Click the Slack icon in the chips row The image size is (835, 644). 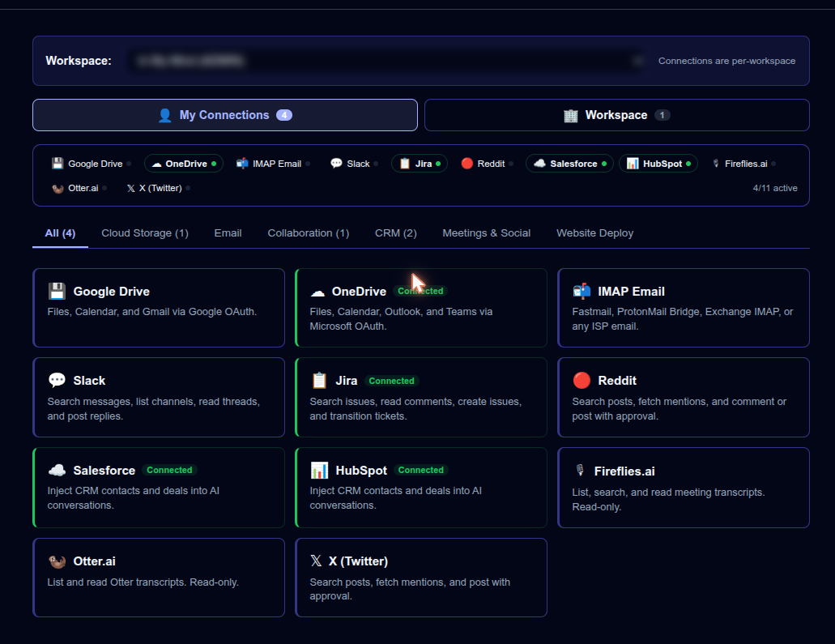(x=336, y=163)
